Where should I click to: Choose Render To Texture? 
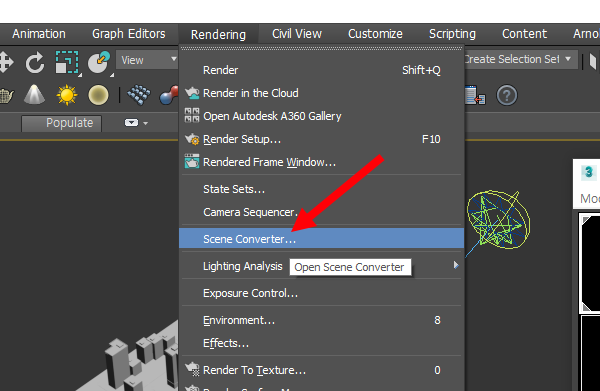pos(321,370)
